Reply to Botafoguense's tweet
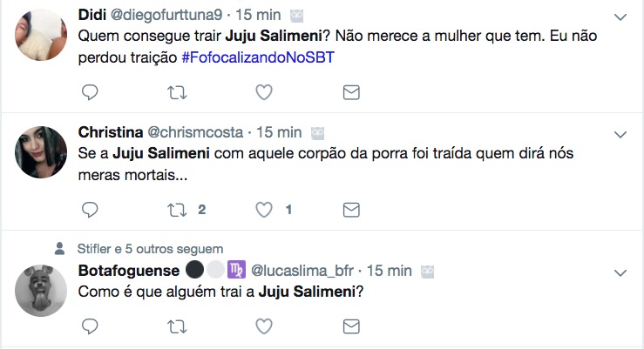This screenshot has height=349, width=644. tap(90, 326)
